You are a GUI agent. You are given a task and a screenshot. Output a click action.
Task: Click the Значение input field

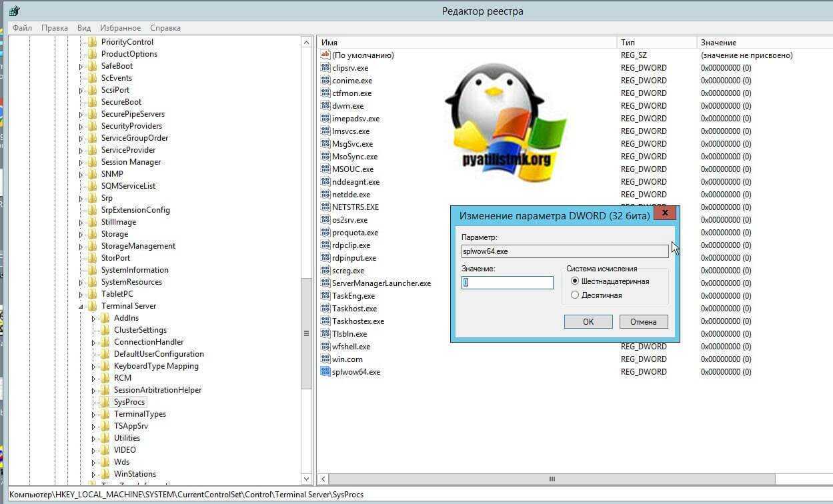point(508,283)
